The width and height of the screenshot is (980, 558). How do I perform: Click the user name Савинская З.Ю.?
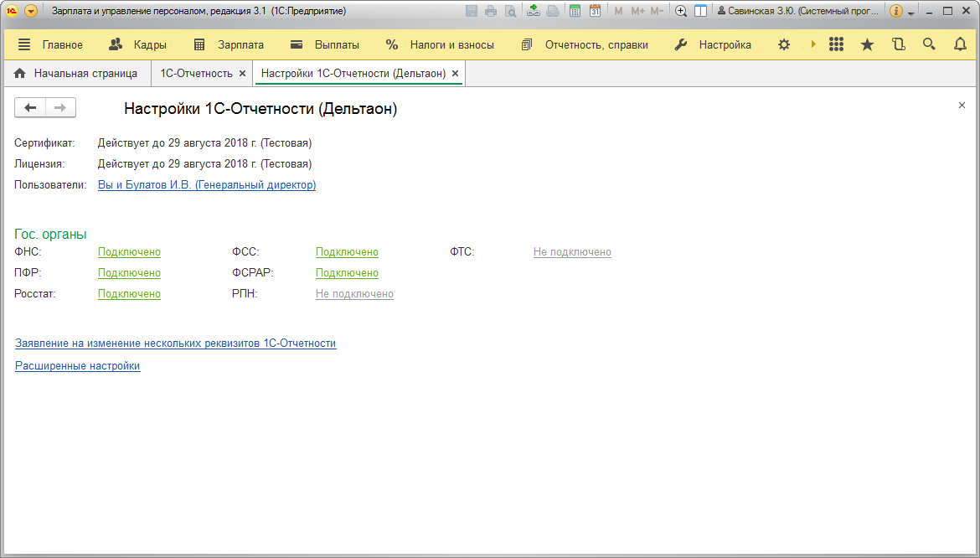point(798,11)
